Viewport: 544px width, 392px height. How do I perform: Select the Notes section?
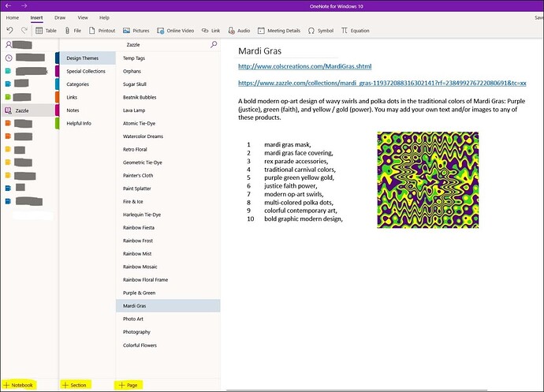[x=88, y=110]
